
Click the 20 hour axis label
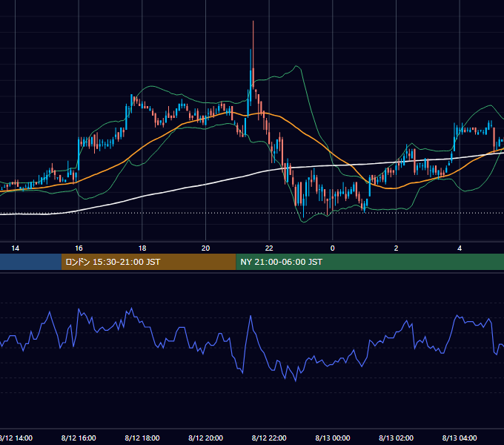pyautogui.click(x=206, y=248)
